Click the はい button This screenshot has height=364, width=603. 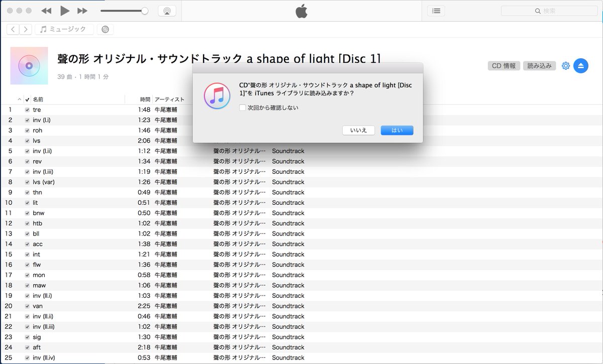click(397, 130)
